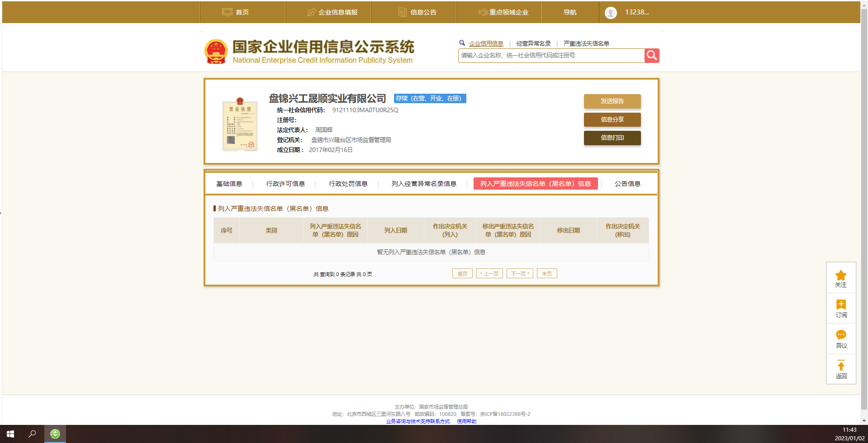Click the 共查询到 0 条记录 summary text
The height and width of the screenshot is (443, 868).
click(x=343, y=274)
